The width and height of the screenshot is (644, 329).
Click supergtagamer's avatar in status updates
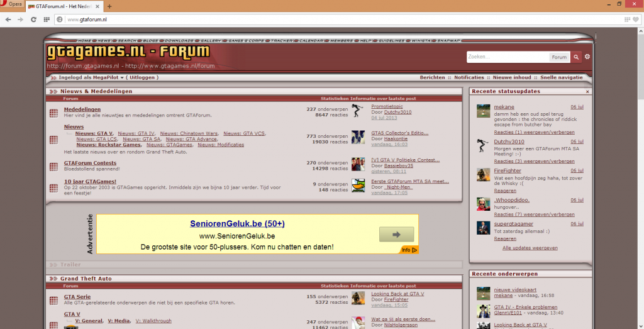tap(484, 228)
